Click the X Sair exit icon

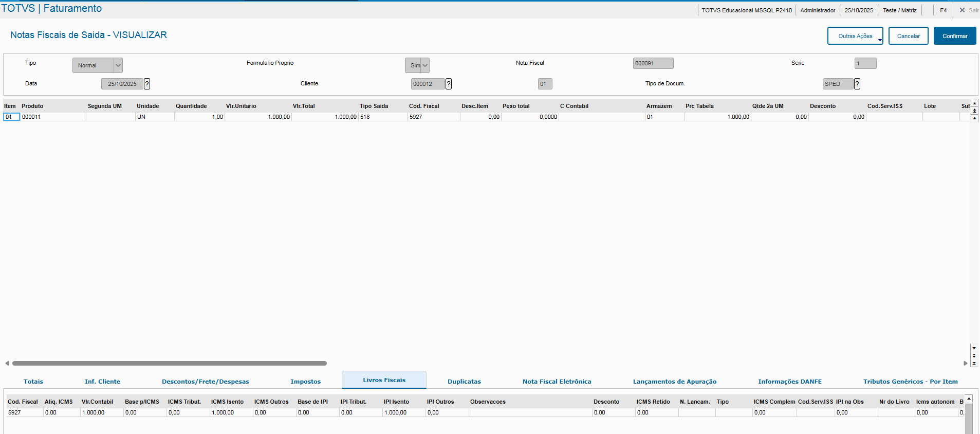coord(963,10)
